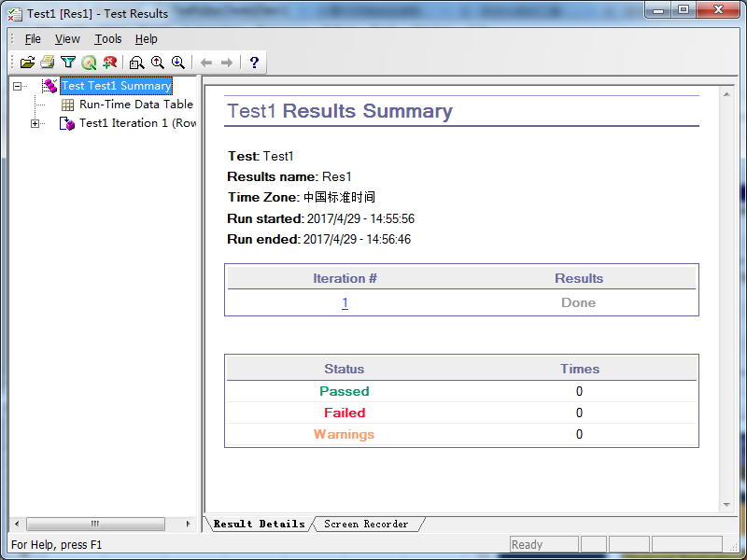Screen dimensions: 747x560
Task: Click the Find Previous up-arrow magnifier
Action: (157, 63)
